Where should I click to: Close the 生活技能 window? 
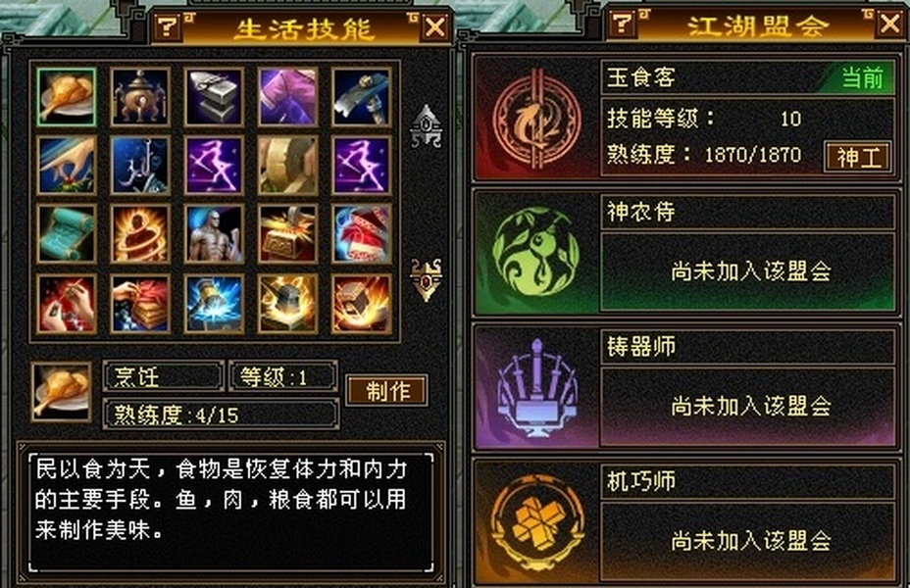[435, 26]
